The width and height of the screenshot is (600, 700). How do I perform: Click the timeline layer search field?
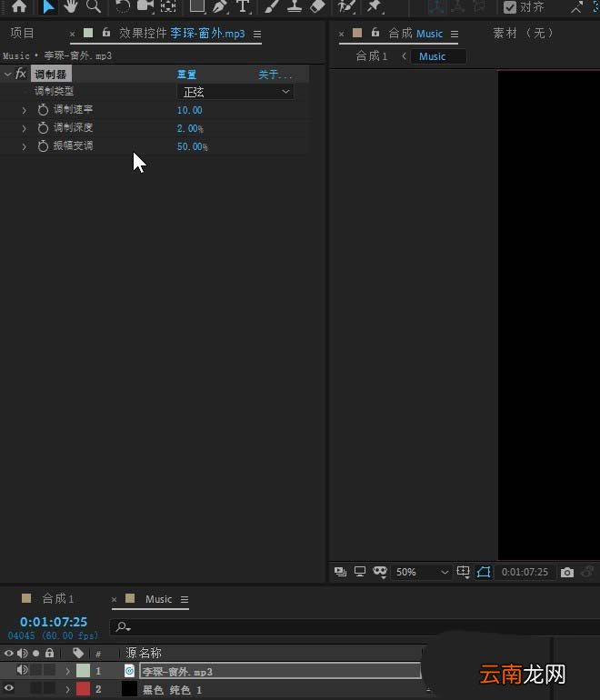click(353, 627)
